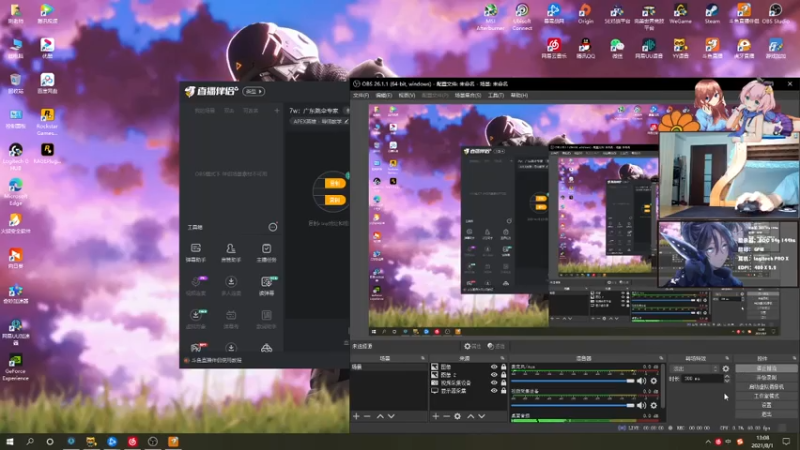Toggle lock on 视频采集设备 source
Screen dimensions: 800x450
504,383
